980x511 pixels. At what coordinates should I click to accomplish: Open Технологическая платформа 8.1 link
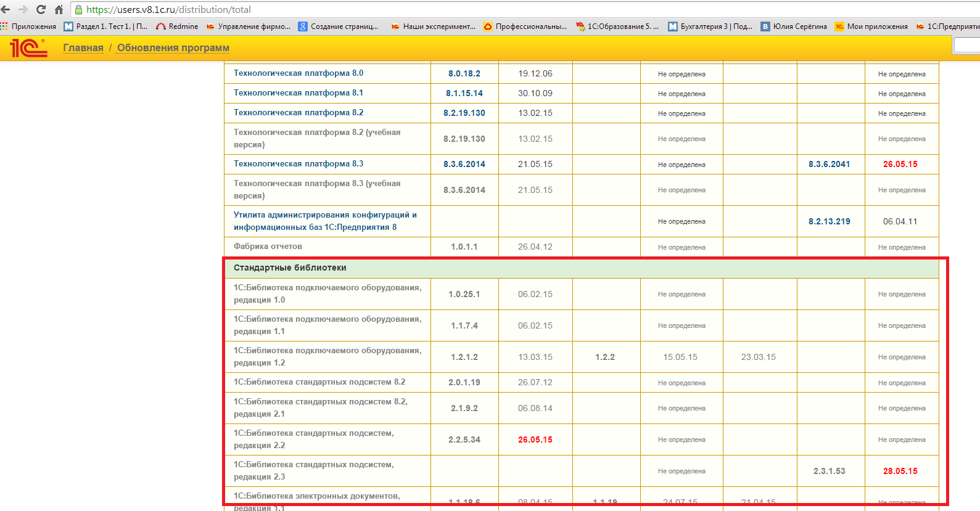click(x=299, y=93)
